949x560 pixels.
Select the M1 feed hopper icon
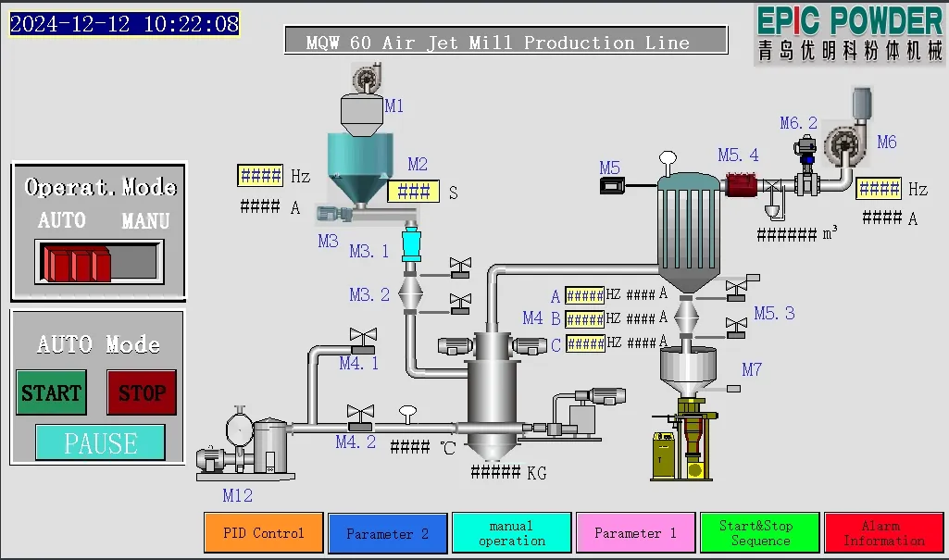click(x=361, y=111)
